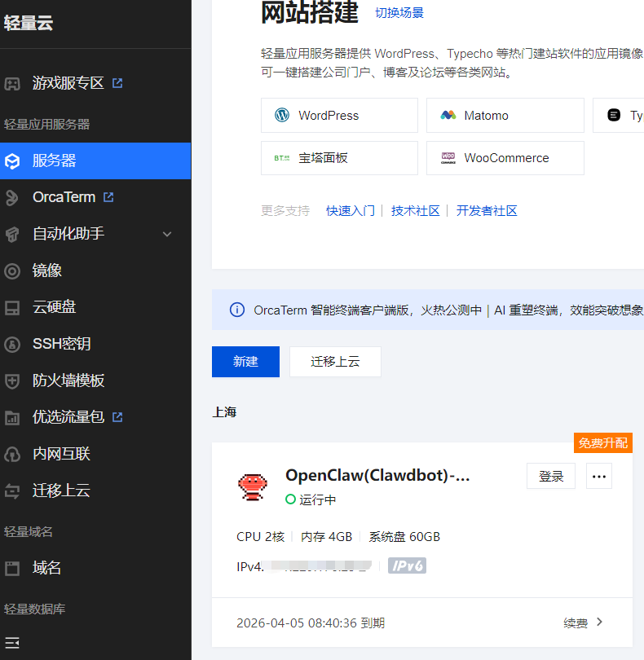Screen dimensions: 644x660
Task: Click the 续费 link
Action: (x=576, y=623)
